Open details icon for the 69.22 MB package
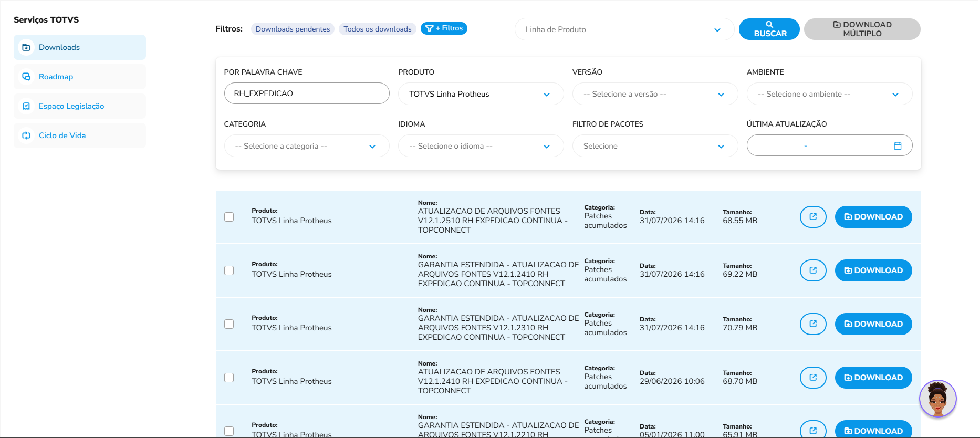The height and width of the screenshot is (438, 980). click(813, 270)
